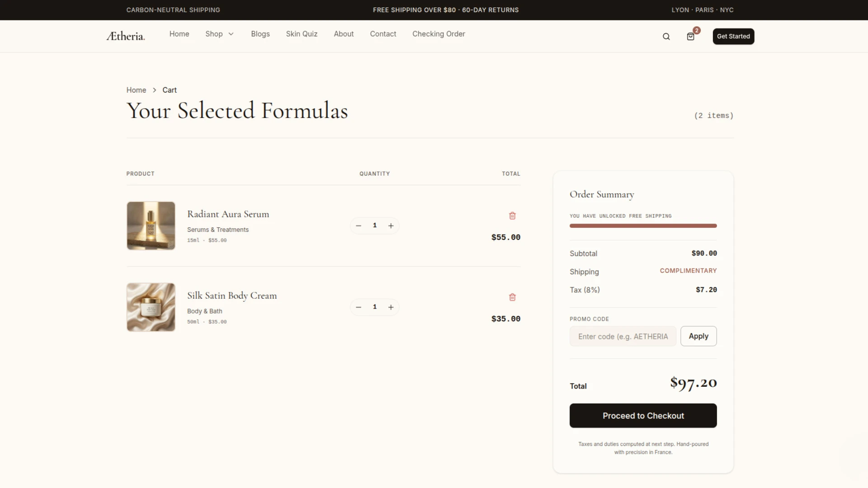Open the search icon in the header
868x488 pixels.
666,37
